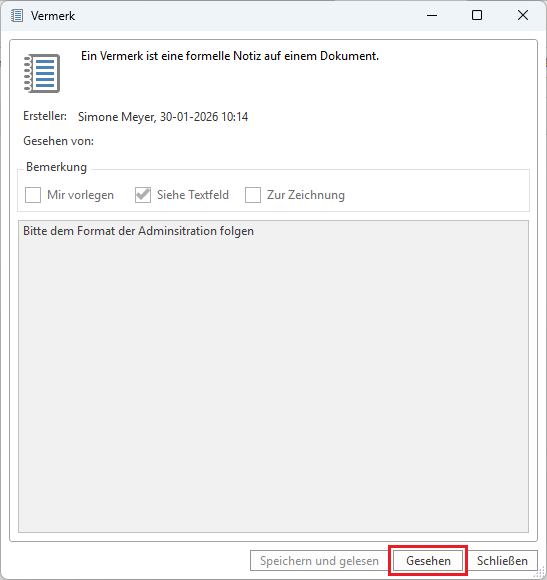Click the 'Ersteller:' label
Viewport: 547px width, 580px height.
[x=45, y=116]
